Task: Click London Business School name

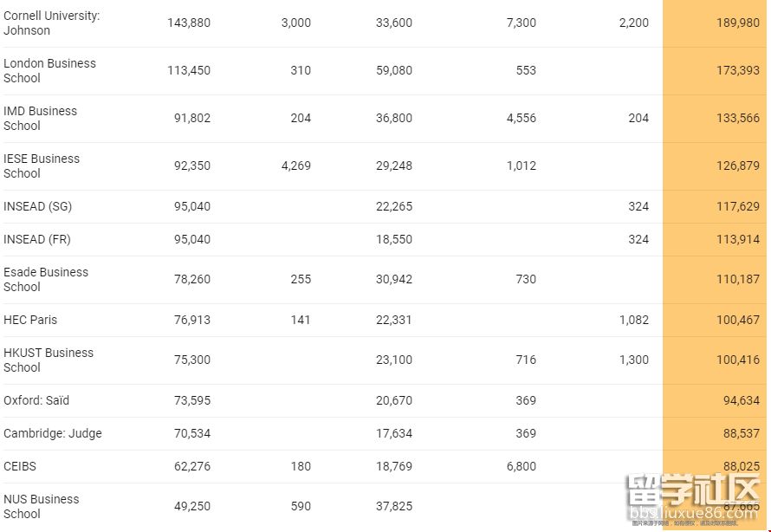Action: click(49, 70)
